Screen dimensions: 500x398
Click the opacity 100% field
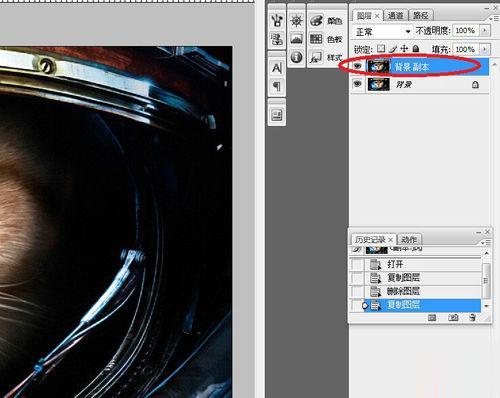click(465, 31)
